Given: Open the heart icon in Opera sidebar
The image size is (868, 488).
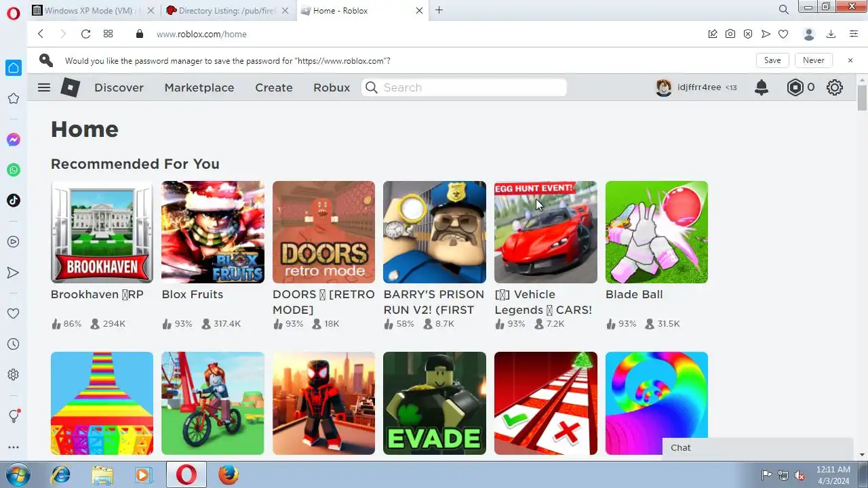Looking at the screenshot, I should 14,314.
